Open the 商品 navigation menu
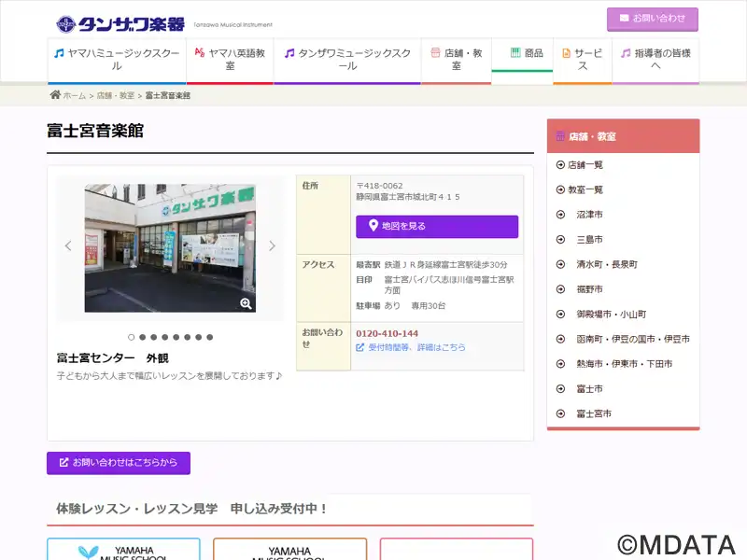 pos(527,53)
